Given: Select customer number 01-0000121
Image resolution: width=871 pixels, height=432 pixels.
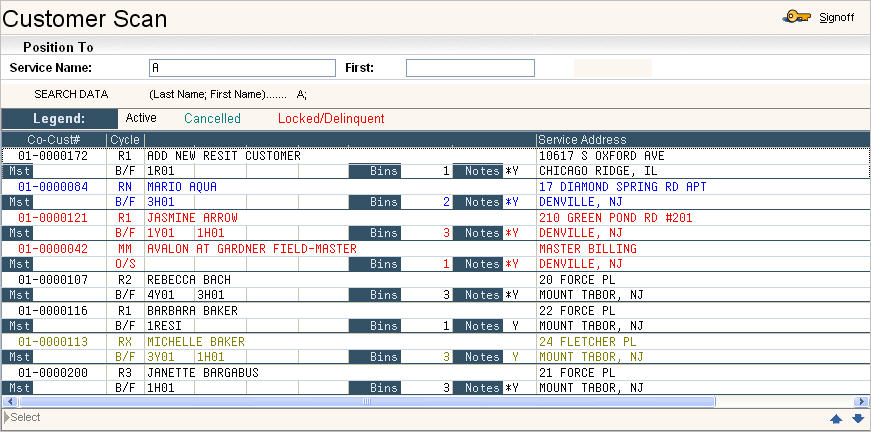Looking at the screenshot, I should [x=53, y=218].
